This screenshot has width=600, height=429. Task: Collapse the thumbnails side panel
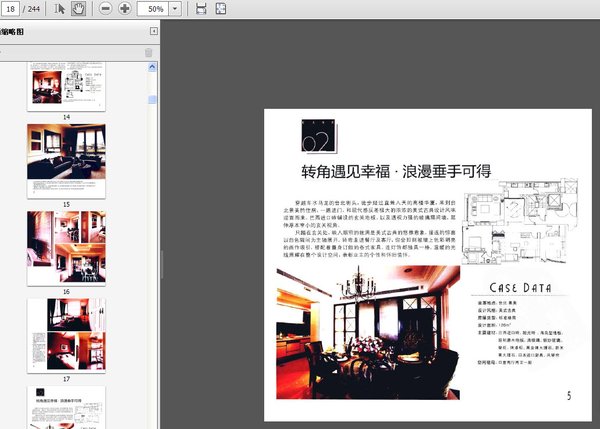pyautogui.click(x=152, y=32)
